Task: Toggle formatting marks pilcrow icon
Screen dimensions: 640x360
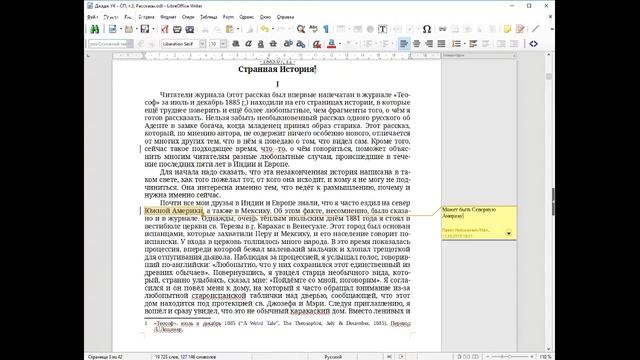Action: pyautogui.click(x=326, y=29)
